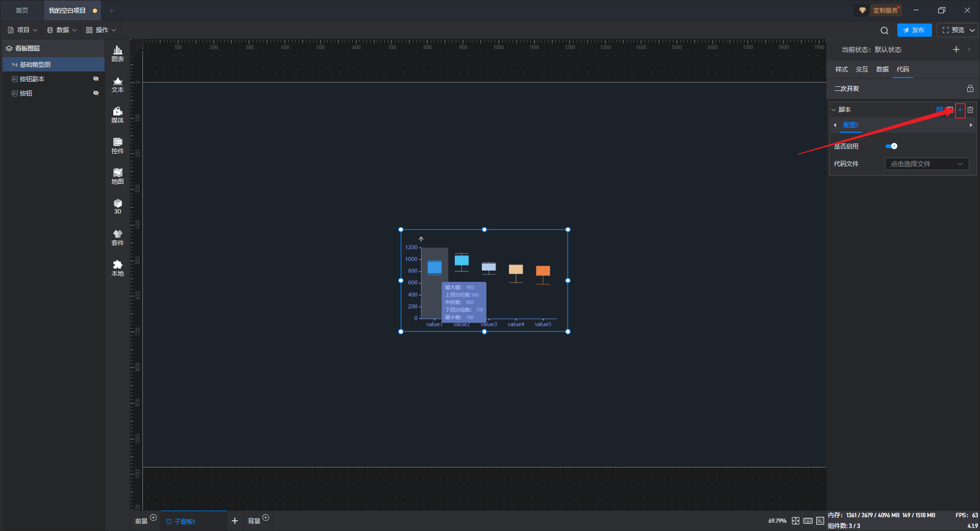Open keyboard shortcuts icon in status bar

click(x=807, y=521)
